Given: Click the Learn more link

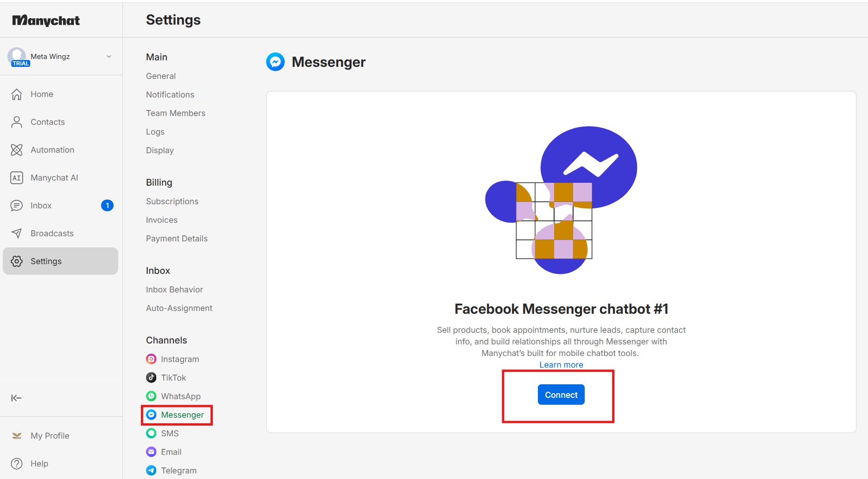Looking at the screenshot, I should coord(561,365).
